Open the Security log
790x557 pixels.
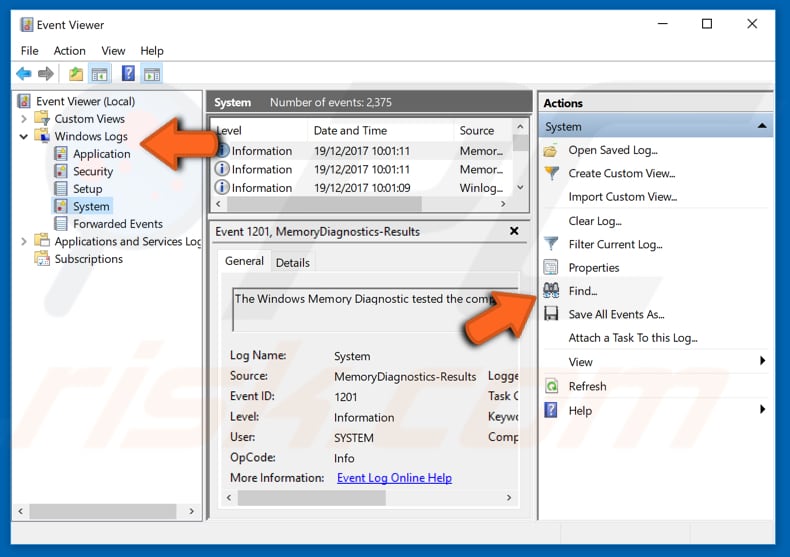(x=93, y=171)
